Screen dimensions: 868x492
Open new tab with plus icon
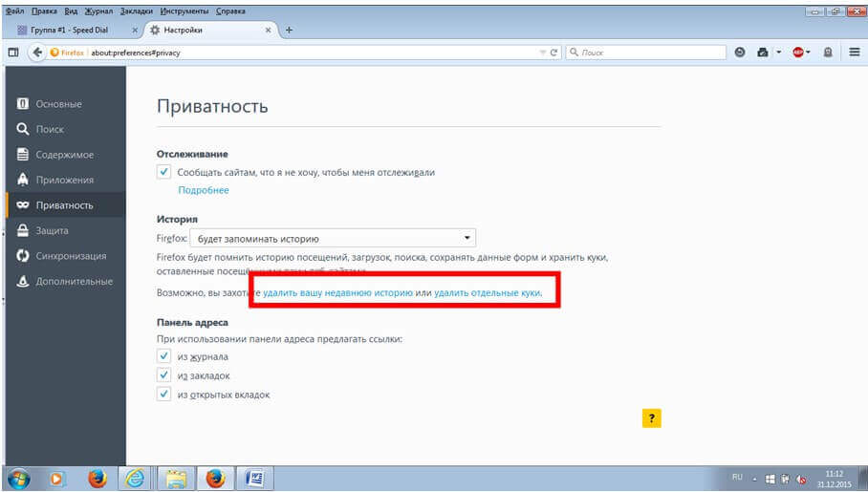(290, 30)
